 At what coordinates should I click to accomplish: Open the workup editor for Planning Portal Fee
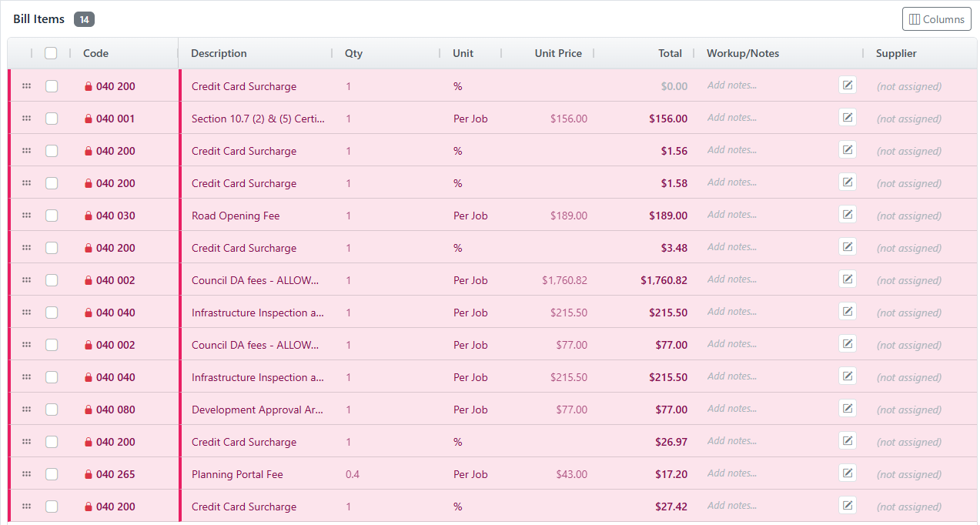[x=848, y=473]
